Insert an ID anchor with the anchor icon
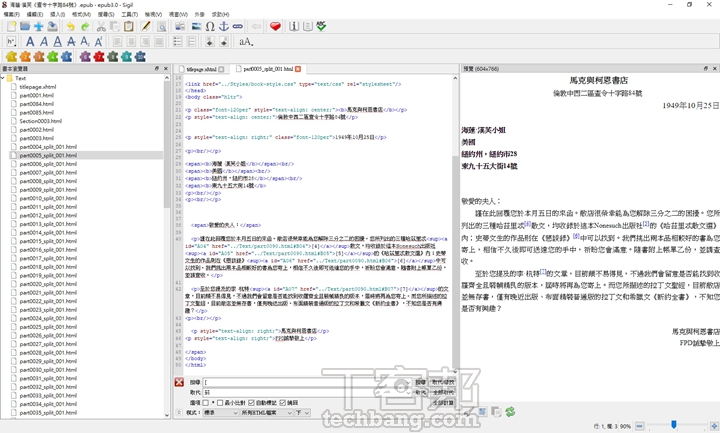Image resolution: width=720 pixels, height=433 pixels. [x=224, y=27]
